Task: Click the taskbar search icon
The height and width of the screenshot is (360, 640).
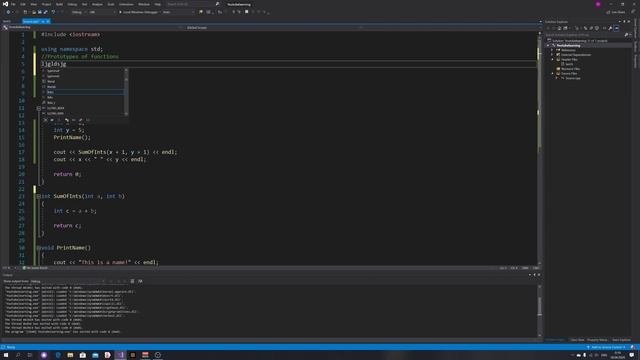Action: pos(18,355)
